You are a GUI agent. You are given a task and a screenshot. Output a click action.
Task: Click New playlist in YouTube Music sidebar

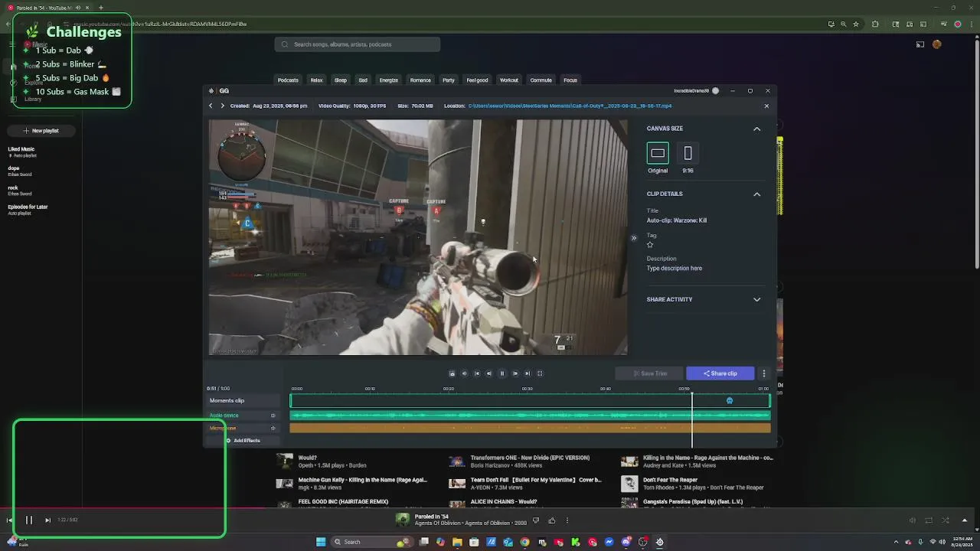(41, 131)
